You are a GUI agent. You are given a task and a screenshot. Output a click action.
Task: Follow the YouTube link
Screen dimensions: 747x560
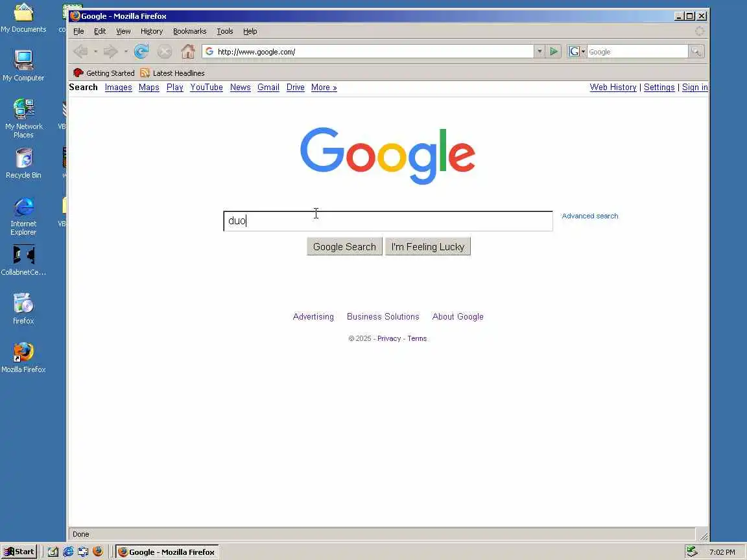coord(206,87)
